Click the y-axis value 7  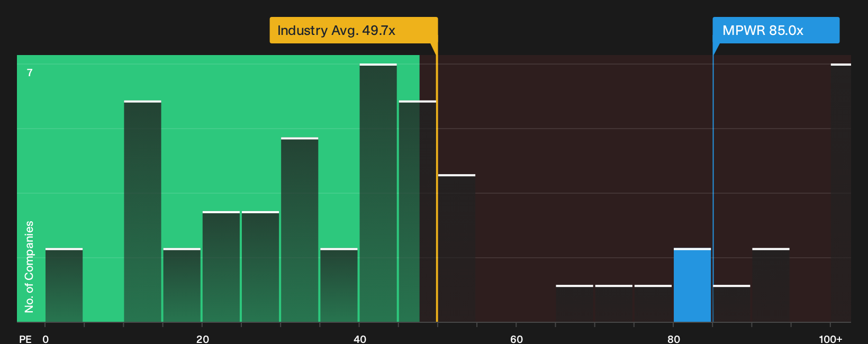coord(30,73)
